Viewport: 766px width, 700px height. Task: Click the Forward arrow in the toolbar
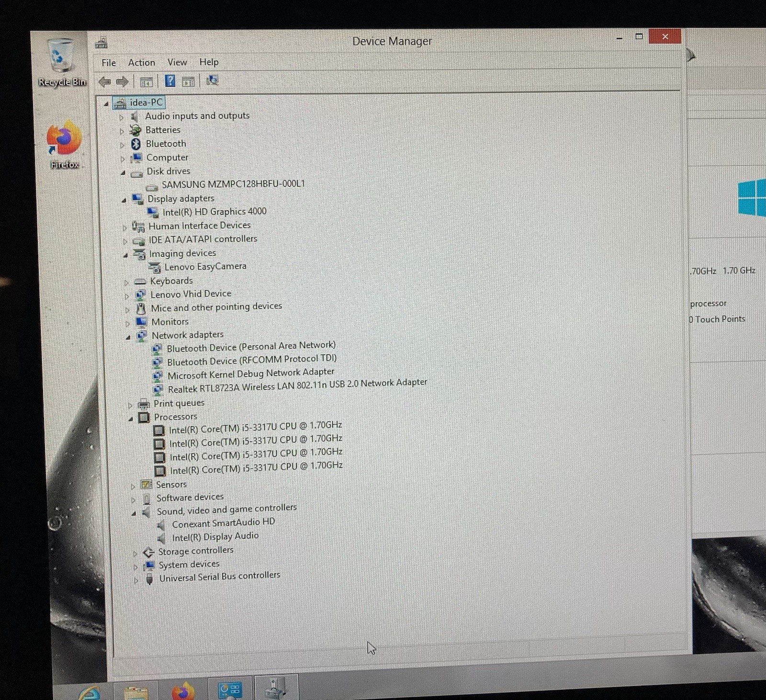123,82
